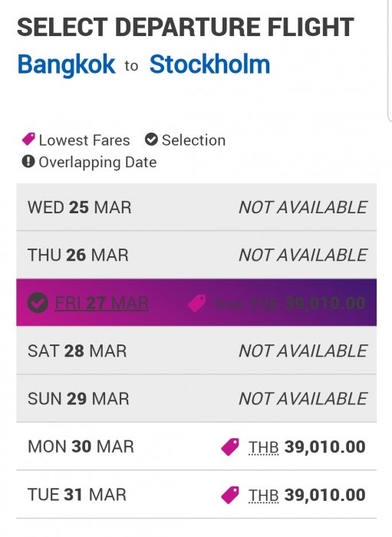This screenshot has height=537, width=392.
Task: Click the Lowest Fares tag icon in legend
Action: [28, 140]
